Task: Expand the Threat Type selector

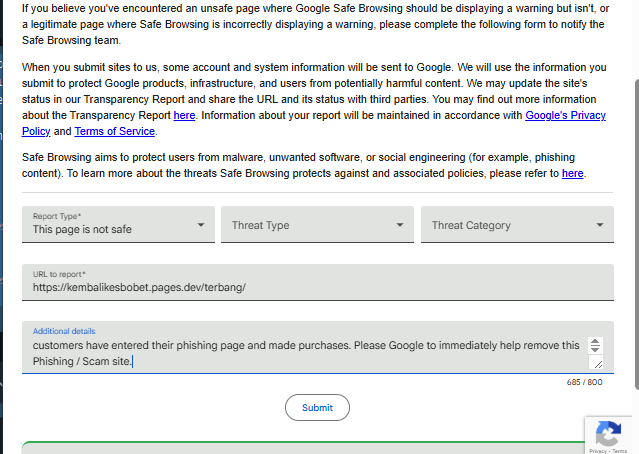Action: (317, 225)
